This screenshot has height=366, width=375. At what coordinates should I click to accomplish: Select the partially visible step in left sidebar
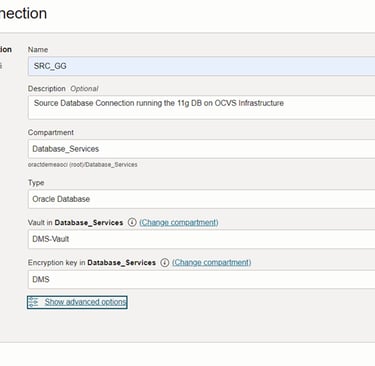pyautogui.click(x=6, y=50)
